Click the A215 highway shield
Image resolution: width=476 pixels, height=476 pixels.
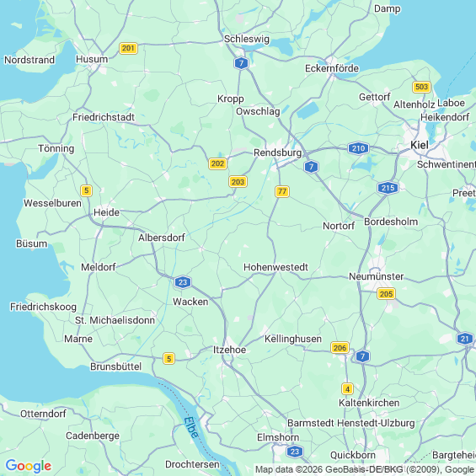(388, 188)
